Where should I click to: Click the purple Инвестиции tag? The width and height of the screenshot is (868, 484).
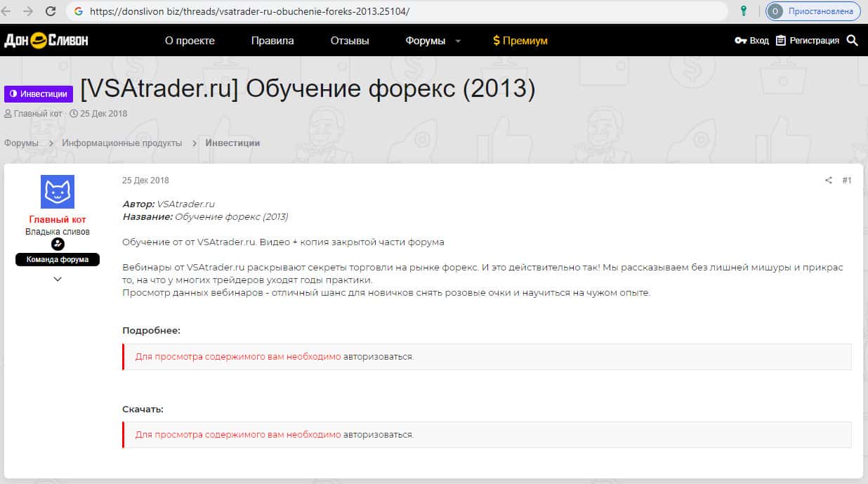point(39,94)
